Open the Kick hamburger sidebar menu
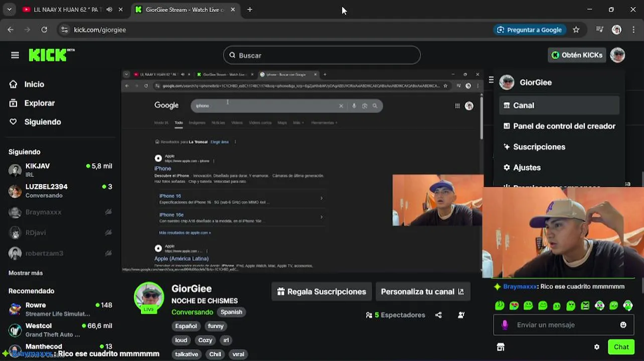 [15, 55]
